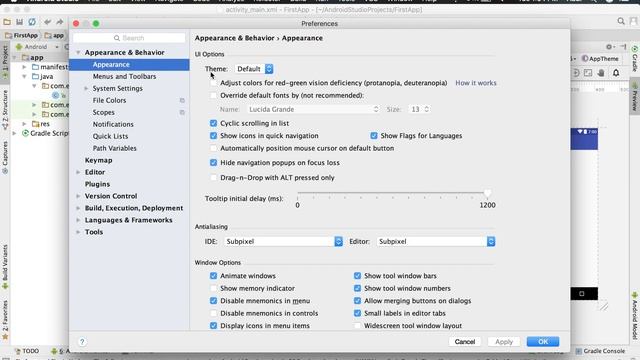
Task: Uncheck Cyclic scrolling in list
Action: coord(213,123)
